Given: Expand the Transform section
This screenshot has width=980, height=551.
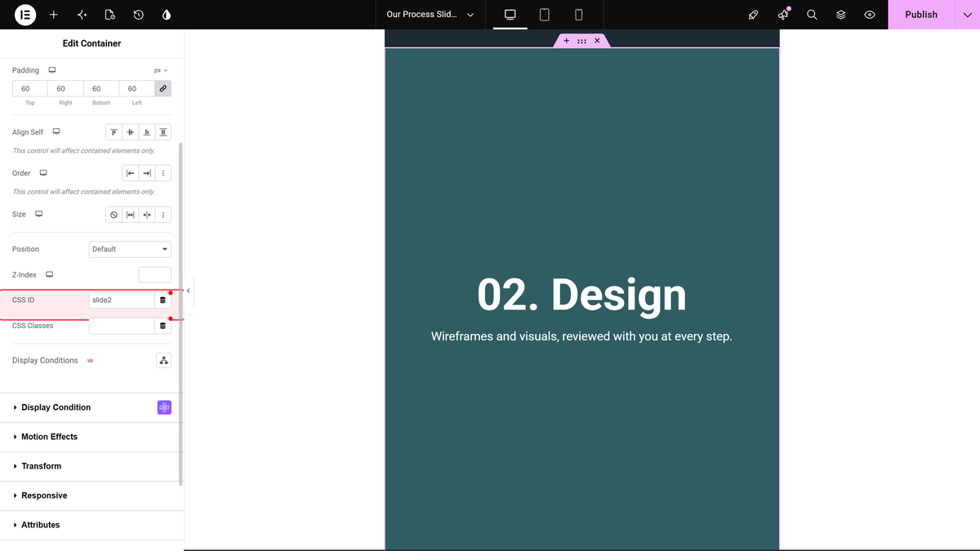Looking at the screenshot, I should pyautogui.click(x=90, y=466).
